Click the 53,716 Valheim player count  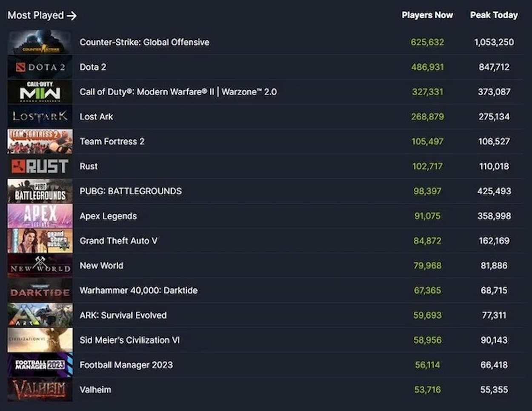[427, 389]
